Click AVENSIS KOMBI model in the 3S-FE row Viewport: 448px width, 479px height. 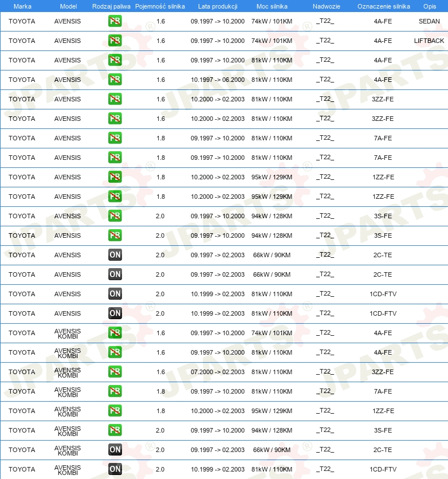tap(68, 431)
